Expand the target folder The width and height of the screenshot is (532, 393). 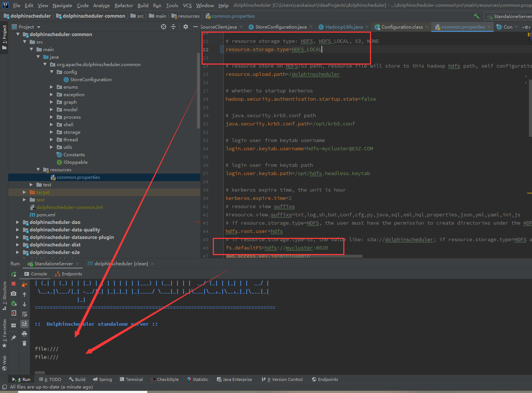24,192
